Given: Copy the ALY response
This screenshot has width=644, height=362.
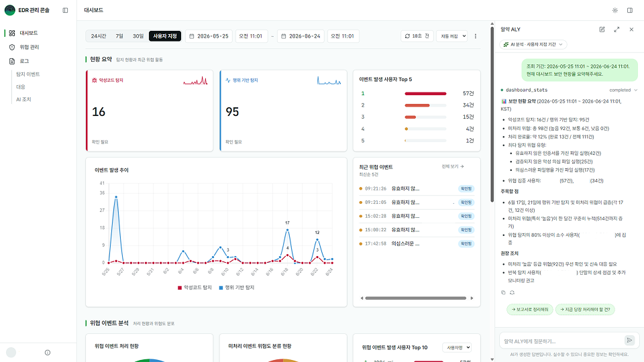Looking at the screenshot, I should tap(503, 293).
